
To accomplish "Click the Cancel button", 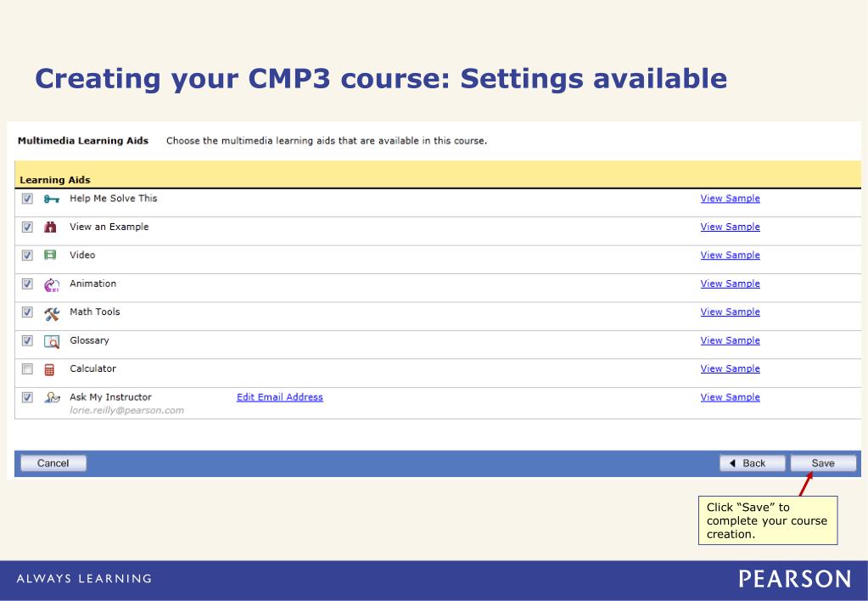I will click(x=53, y=463).
